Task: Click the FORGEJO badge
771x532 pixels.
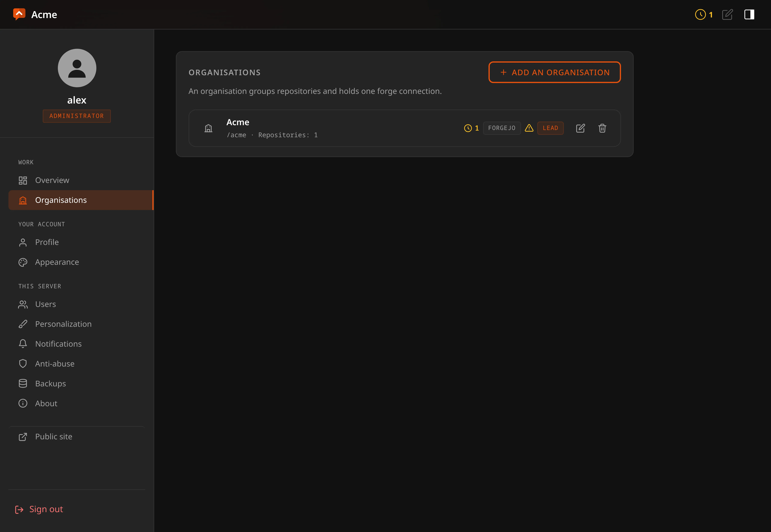Action: 502,128
